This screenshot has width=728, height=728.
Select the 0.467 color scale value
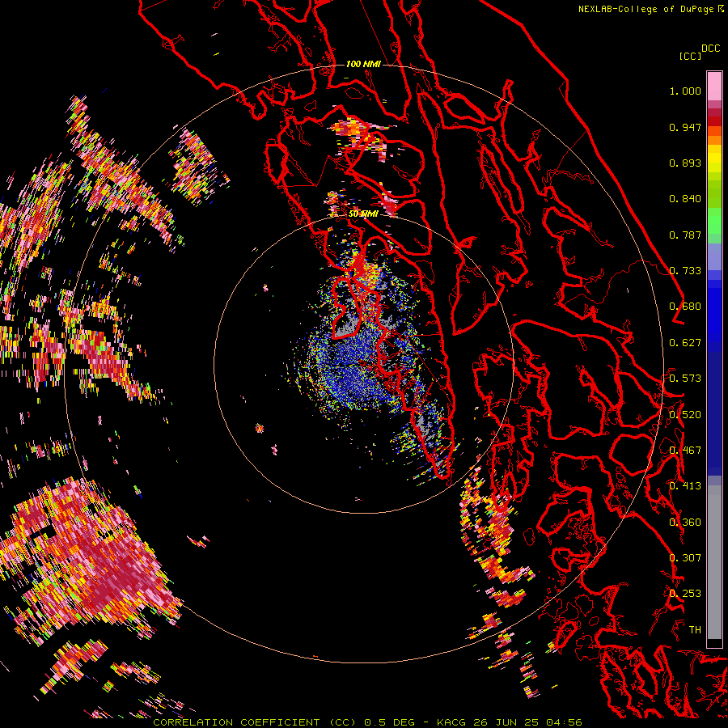[685, 451]
